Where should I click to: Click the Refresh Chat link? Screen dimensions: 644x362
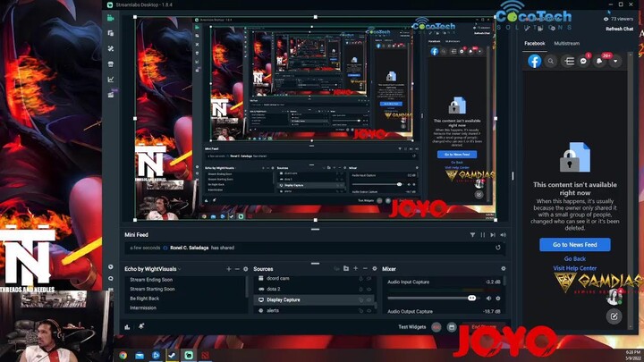(x=619, y=29)
